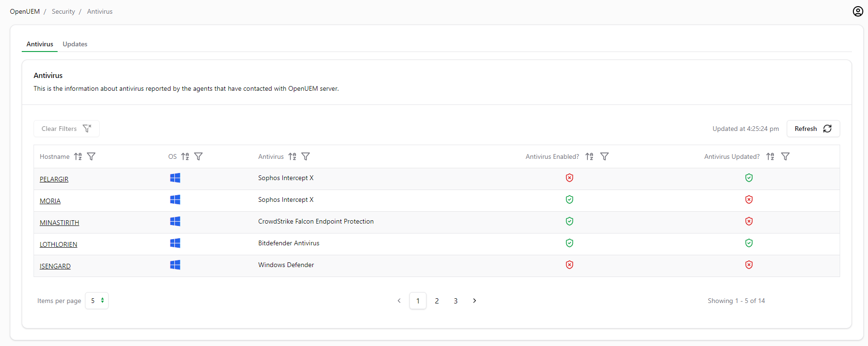
Task: Click the Clear Filters button
Action: click(67, 129)
